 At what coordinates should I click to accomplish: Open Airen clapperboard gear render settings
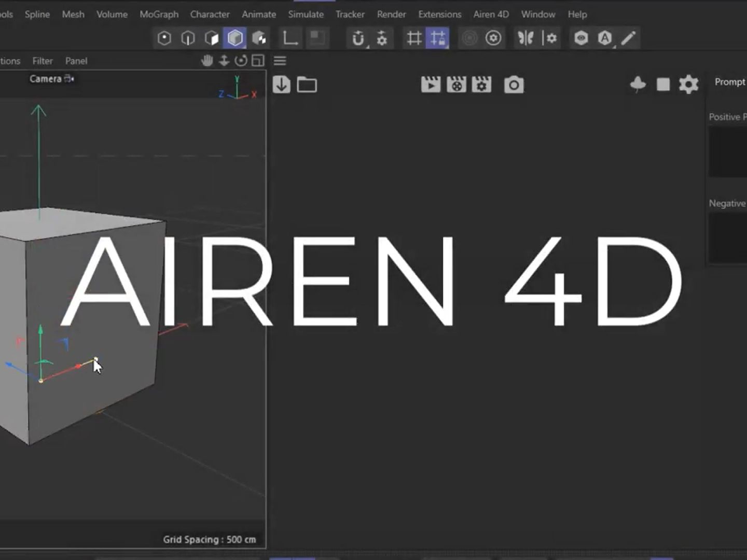(481, 85)
